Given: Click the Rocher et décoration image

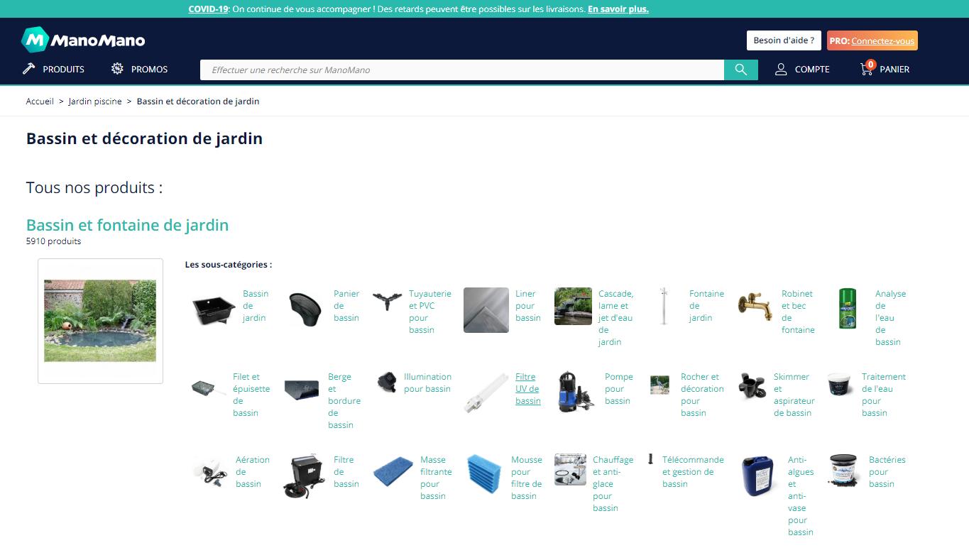Looking at the screenshot, I should tap(659, 385).
